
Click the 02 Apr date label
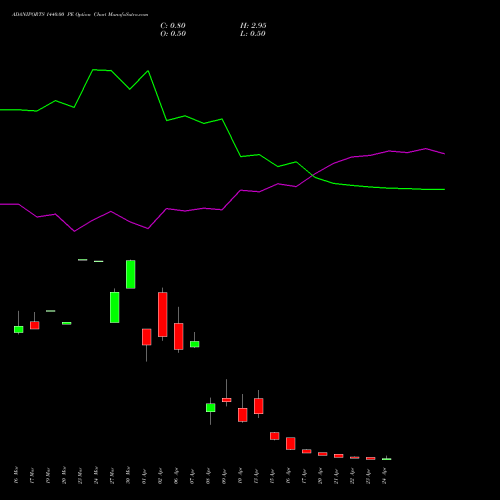click(160, 475)
